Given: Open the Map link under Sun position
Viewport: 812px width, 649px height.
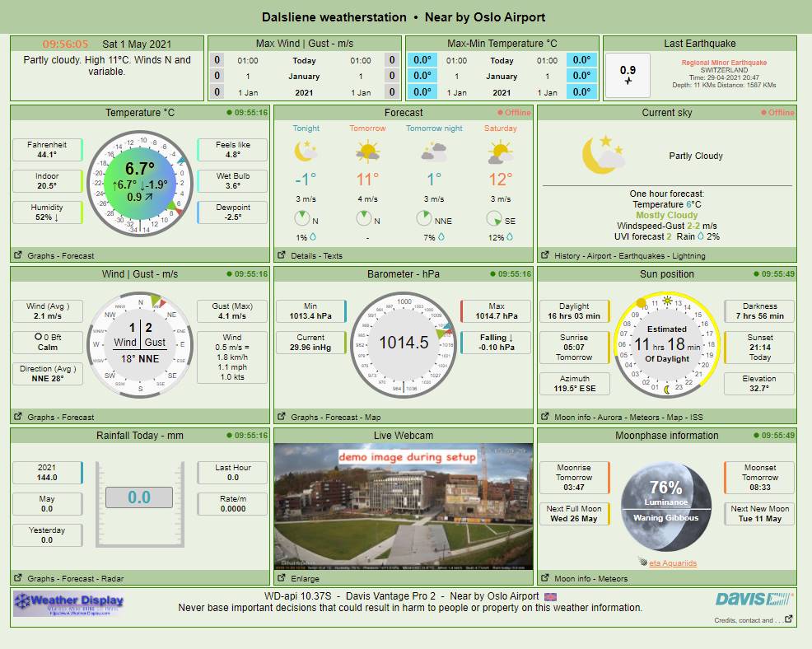Looking at the screenshot, I should 674,418.
